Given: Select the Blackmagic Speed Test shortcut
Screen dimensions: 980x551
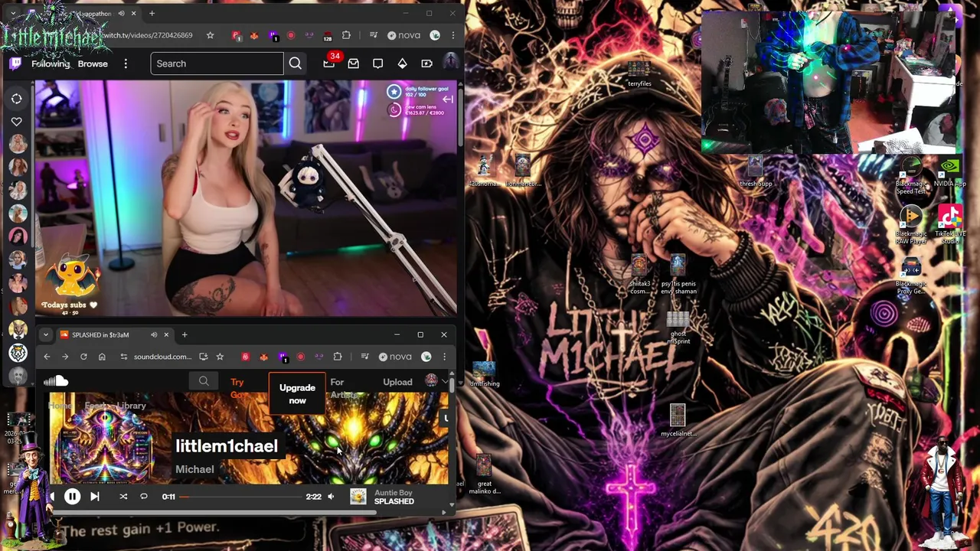Looking at the screenshot, I should point(910,177).
